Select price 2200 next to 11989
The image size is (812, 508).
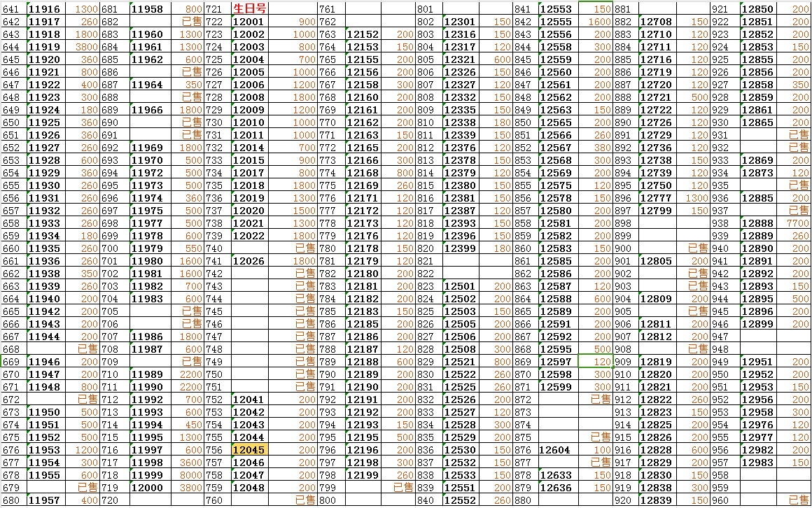187,374
